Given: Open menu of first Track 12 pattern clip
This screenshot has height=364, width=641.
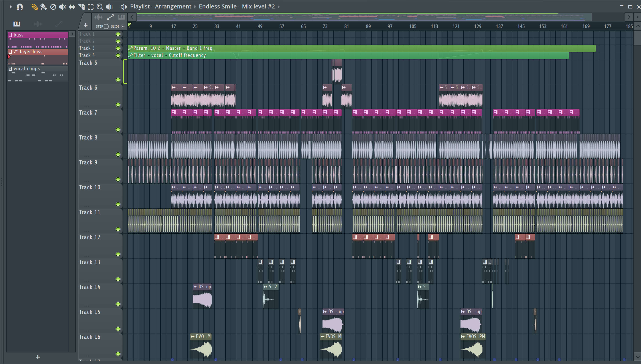Looking at the screenshot, I should click(x=217, y=237).
